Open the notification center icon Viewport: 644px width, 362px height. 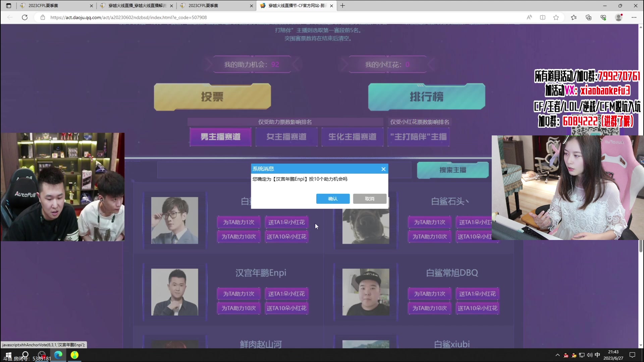tap(632, 355)
